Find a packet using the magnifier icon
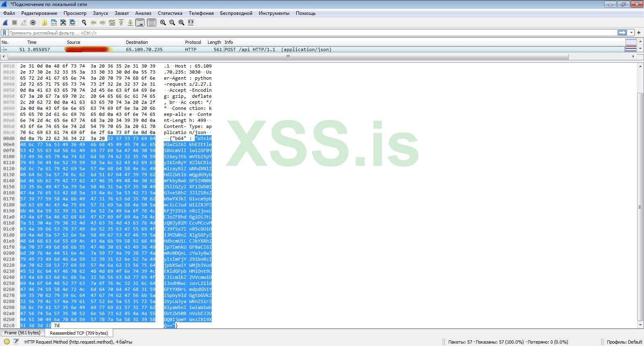This screenshot has width=644, height=346. [84, 23]
